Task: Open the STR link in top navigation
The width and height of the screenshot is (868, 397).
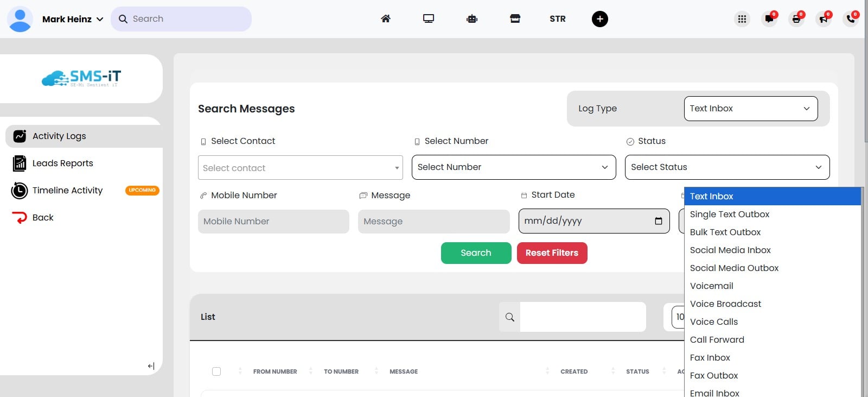Action: pos(558,19)
